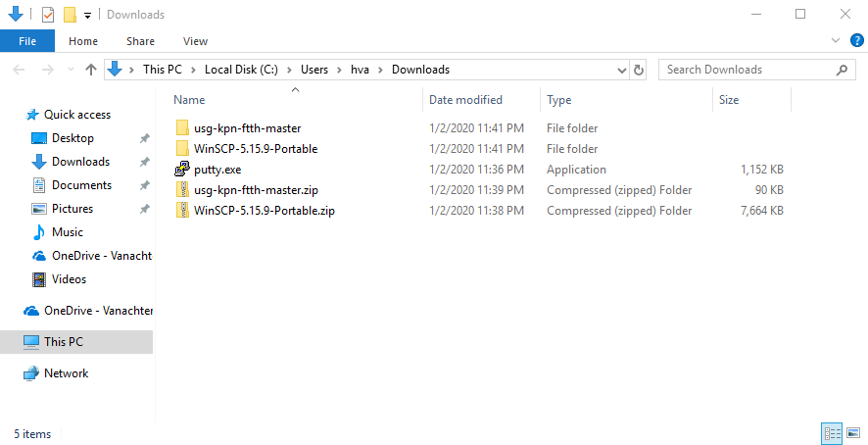Click the pin icon next to Desktop
This screenshot has width=868, height=445.
[144, 138]
